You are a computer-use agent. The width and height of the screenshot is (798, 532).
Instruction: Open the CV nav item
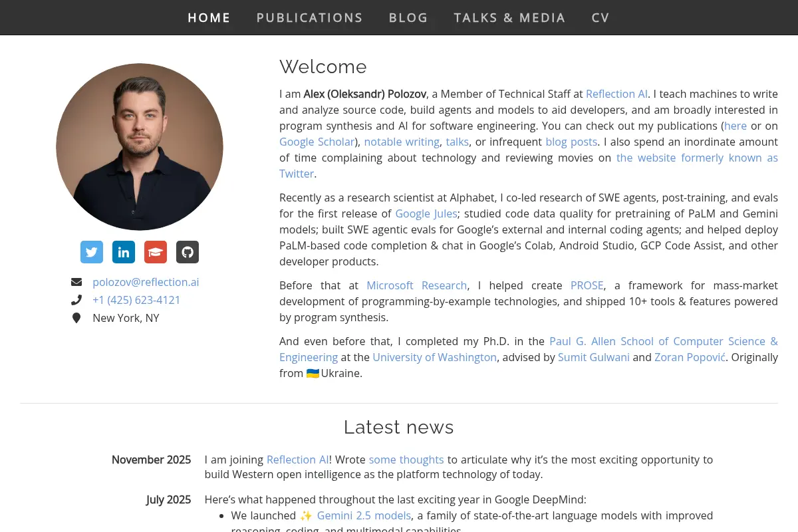click(x=600, y=18)
